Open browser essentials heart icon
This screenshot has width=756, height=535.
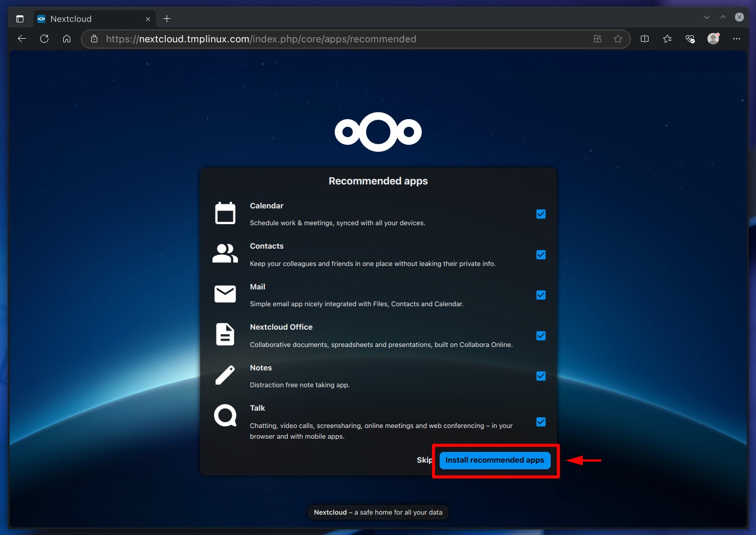690,39
